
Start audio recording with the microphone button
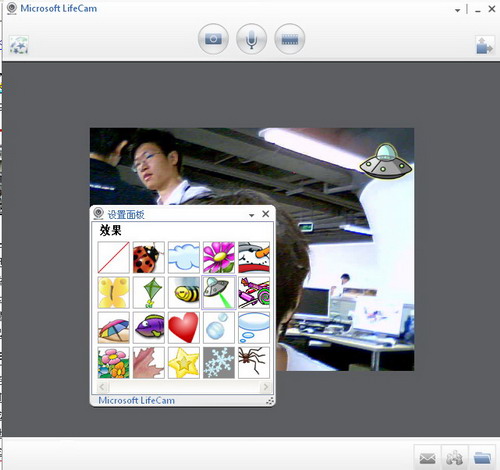click(251, 39)
